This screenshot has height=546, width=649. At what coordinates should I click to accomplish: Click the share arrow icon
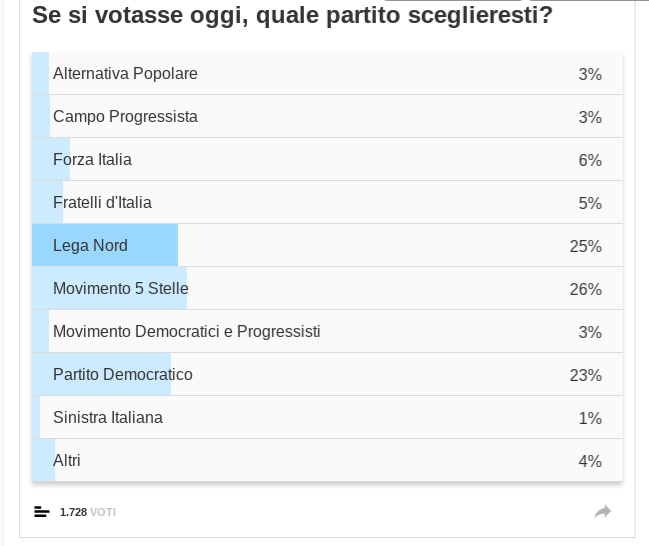point(602,512)
